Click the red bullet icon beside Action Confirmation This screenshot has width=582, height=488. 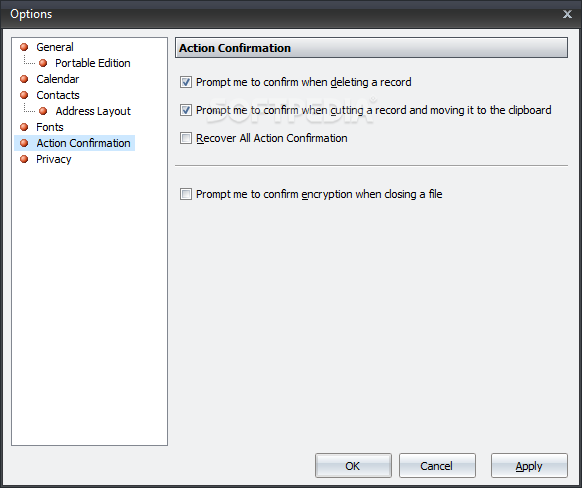(24, 143)
